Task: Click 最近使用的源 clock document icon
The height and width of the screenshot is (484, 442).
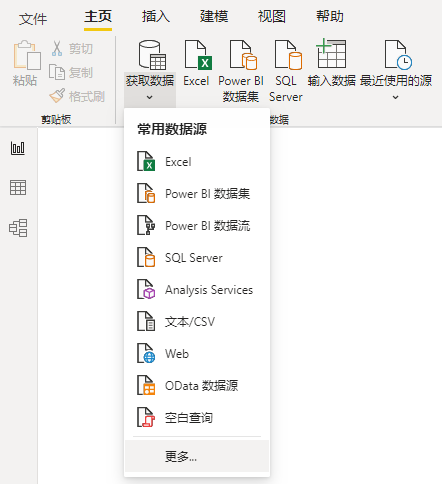Action: click(398, 55)
